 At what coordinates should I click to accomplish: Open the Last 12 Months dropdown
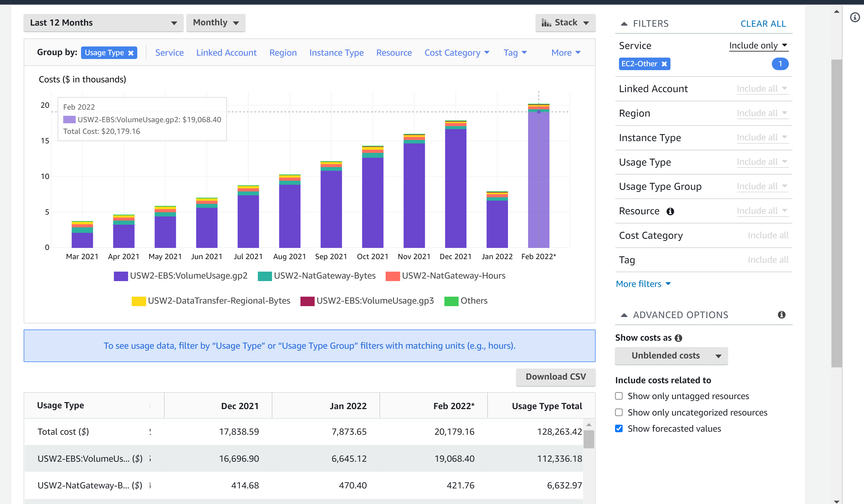[103, 23]
